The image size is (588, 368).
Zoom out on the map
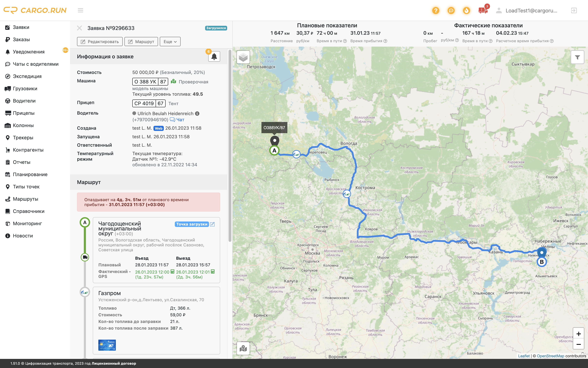click(579, 344)
